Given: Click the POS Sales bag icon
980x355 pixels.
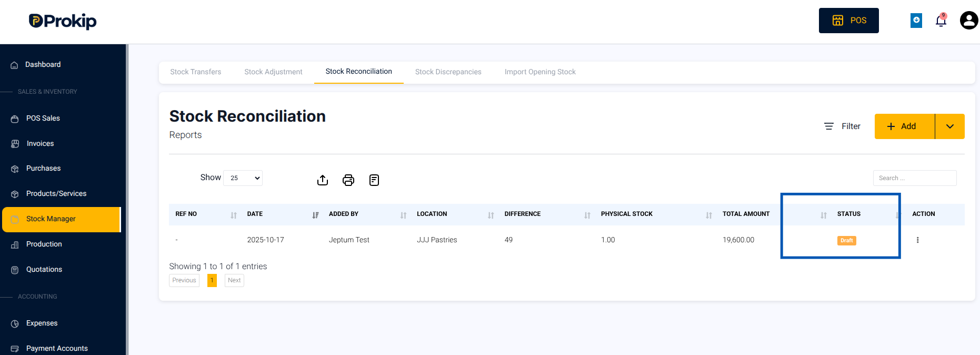Looking at the screenshot, I should 15,119.
